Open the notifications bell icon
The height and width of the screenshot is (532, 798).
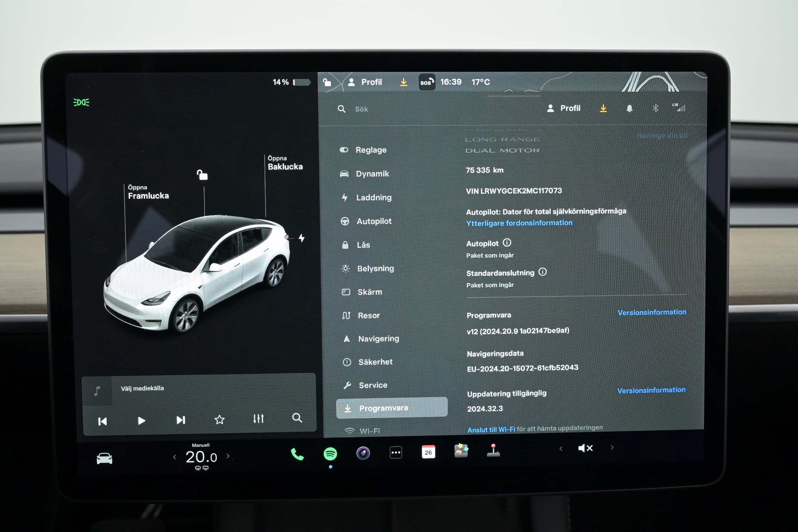pyautogui.click(x=629, y=108)
